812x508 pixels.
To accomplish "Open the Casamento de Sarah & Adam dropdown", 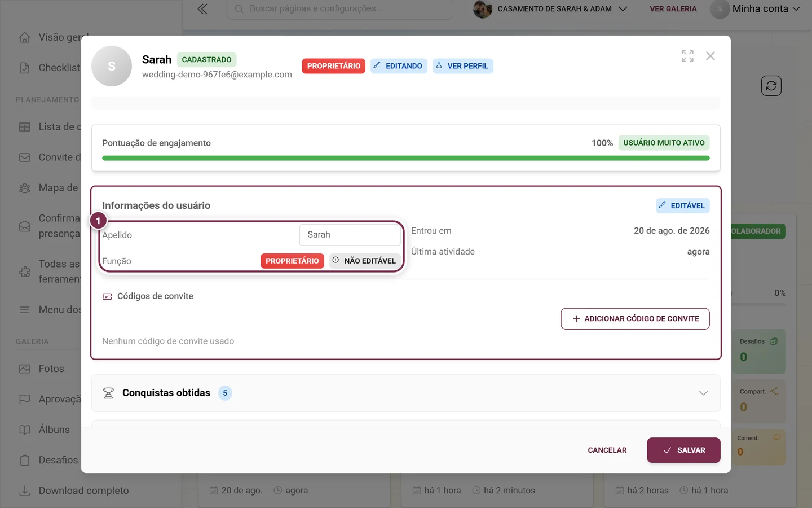I will (x=550, y=9).
